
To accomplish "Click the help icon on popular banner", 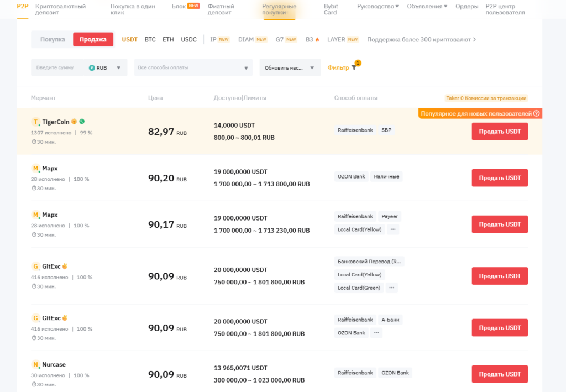I will click(536, 113).
